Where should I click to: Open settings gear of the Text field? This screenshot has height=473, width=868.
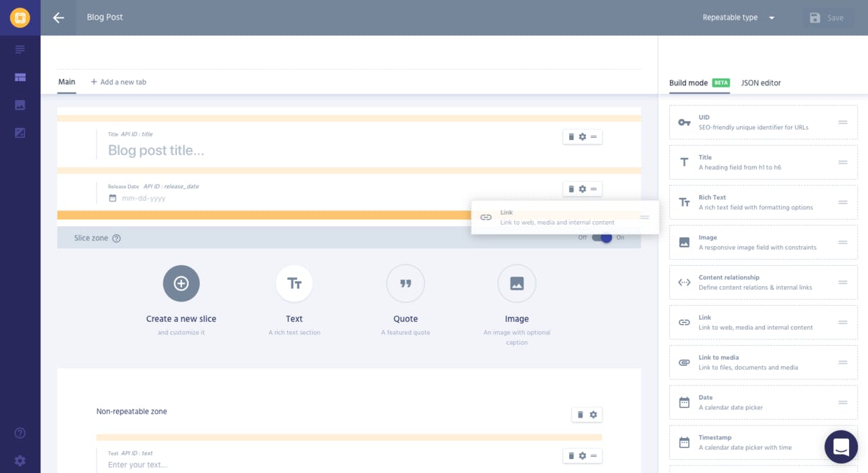click(x=582, y=456)
